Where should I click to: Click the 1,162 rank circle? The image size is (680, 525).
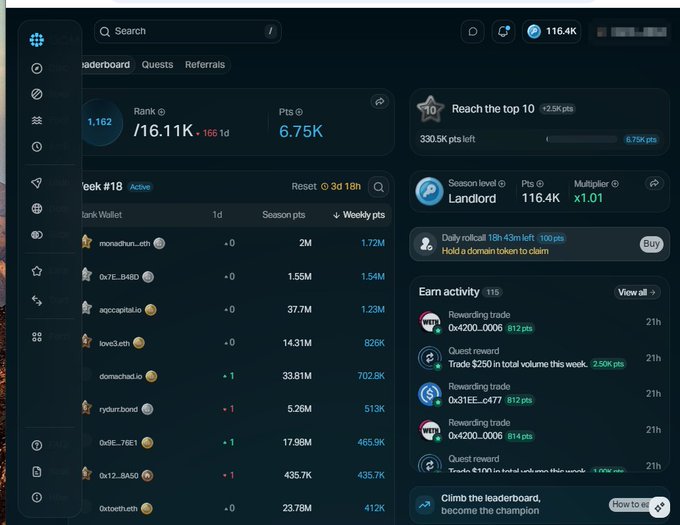coord(100,122)
